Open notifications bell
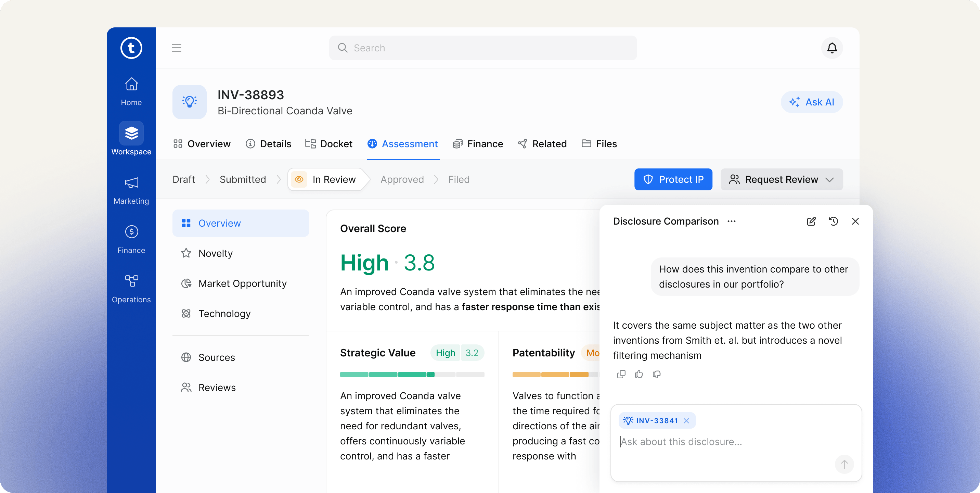The width and height of the screenshot is (980, 493). coord(832,48)
